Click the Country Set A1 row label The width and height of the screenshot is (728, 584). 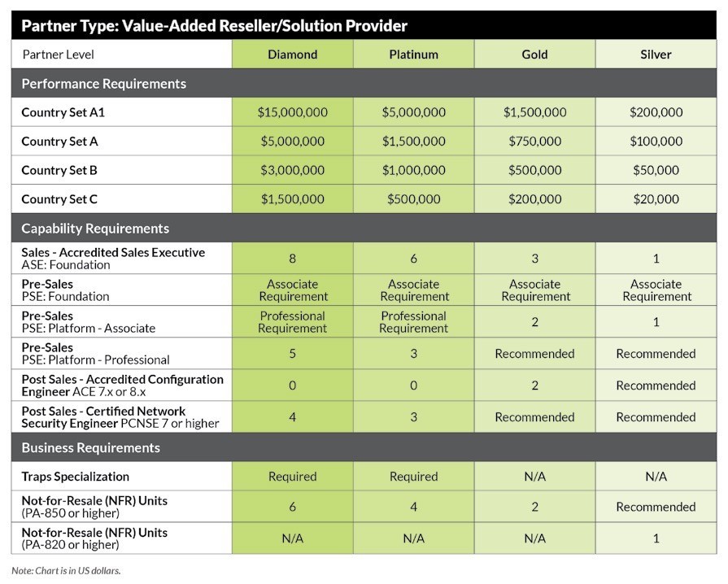tap(63, 112)
